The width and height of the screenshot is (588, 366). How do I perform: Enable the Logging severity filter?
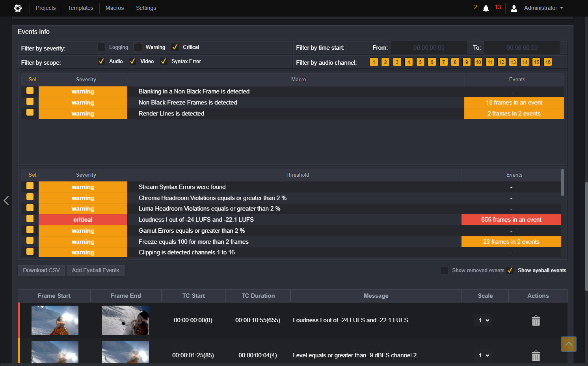(x=102, y=47)
